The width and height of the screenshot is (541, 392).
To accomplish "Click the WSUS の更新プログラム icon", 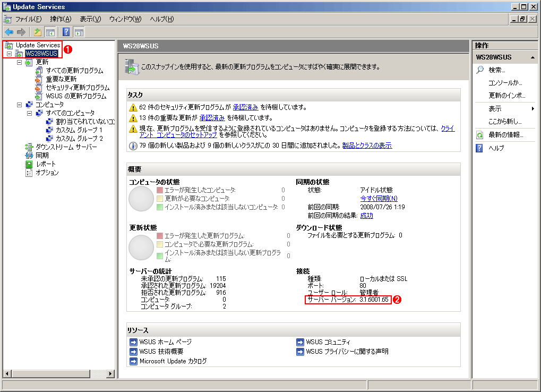I will coord(39,96).
